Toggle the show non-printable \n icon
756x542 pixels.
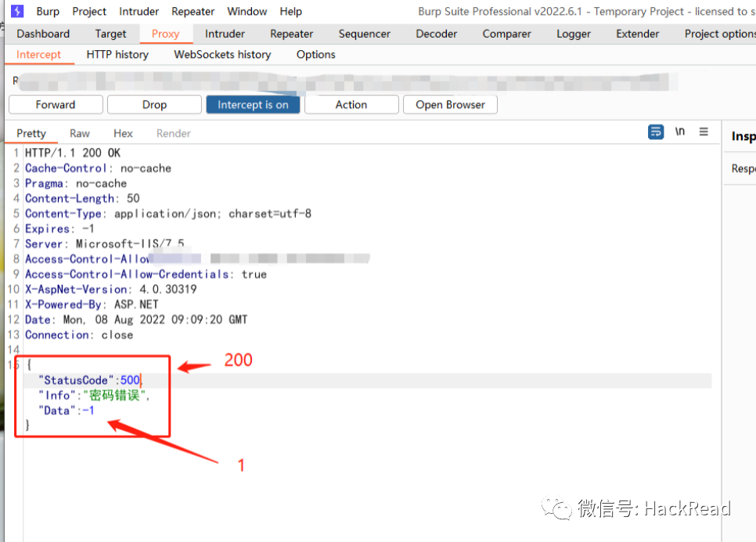coord(680,132)
